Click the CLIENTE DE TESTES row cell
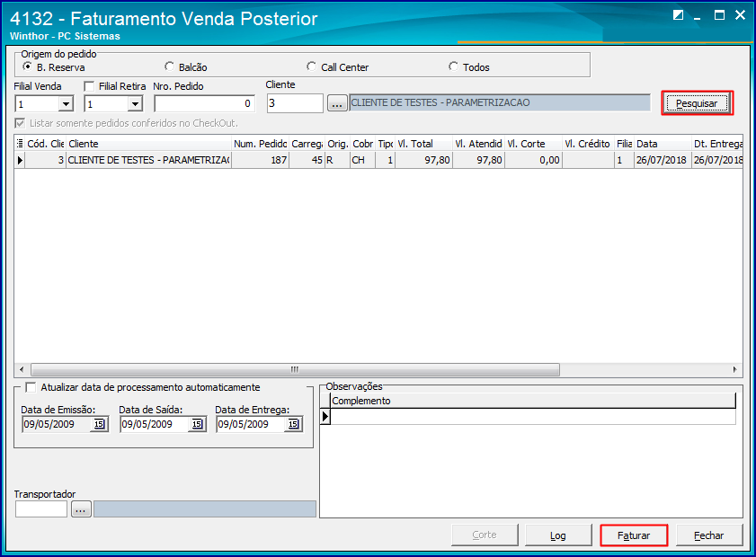Image resolution: width=756 pixels, height=557 pixels. tap(149, 160)
